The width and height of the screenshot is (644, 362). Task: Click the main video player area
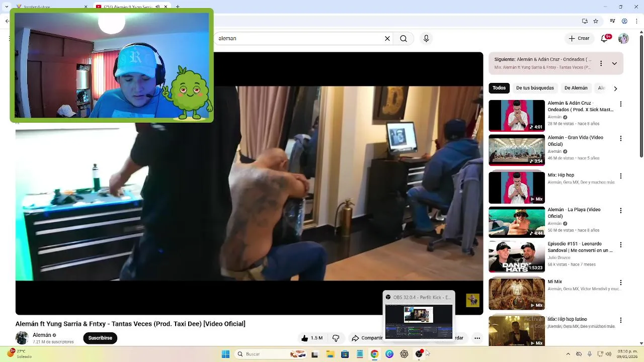[249, 184]
